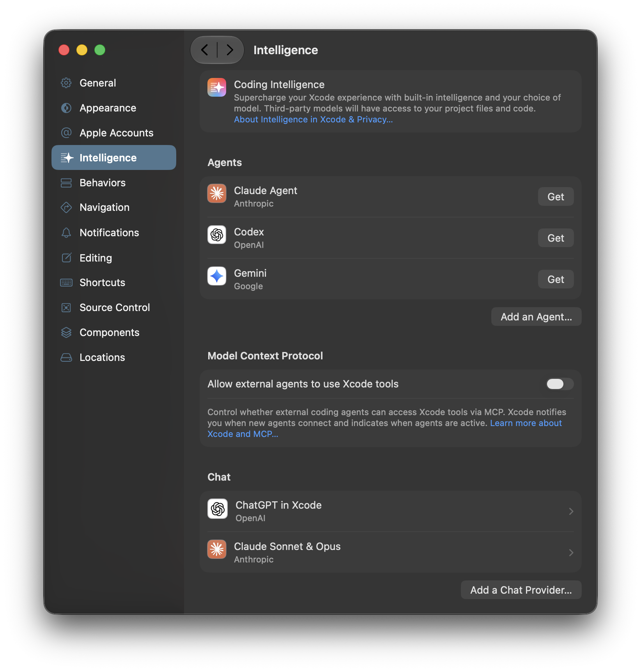Switch to Behaviors settings

coord(114,183)
